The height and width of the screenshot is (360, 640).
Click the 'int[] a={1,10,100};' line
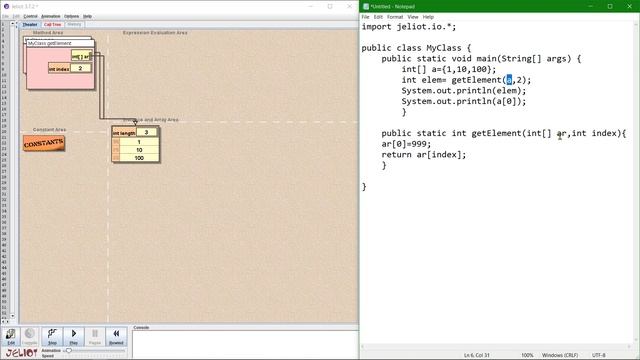(x=449, y=69)
